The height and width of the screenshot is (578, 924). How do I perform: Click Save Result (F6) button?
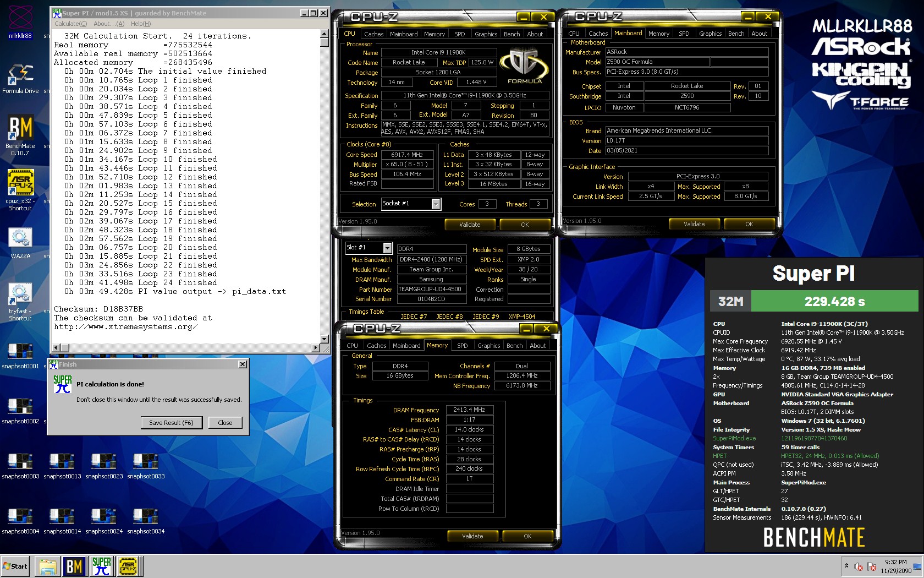tap(172, 423)
